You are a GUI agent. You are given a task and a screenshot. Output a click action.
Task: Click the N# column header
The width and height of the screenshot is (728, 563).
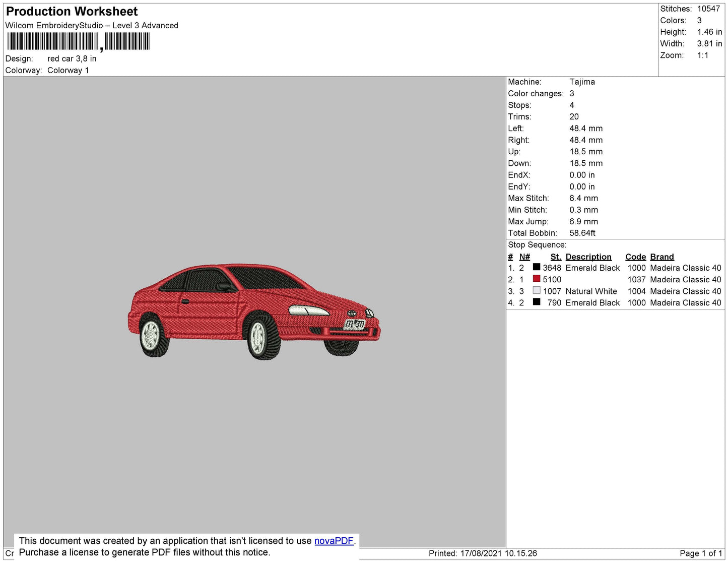(x=524, y=257)
